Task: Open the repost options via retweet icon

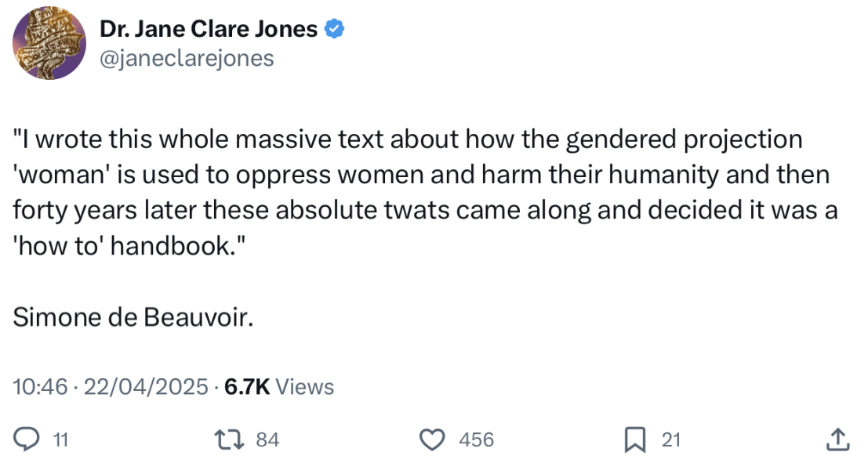Action: coord(230,439)
